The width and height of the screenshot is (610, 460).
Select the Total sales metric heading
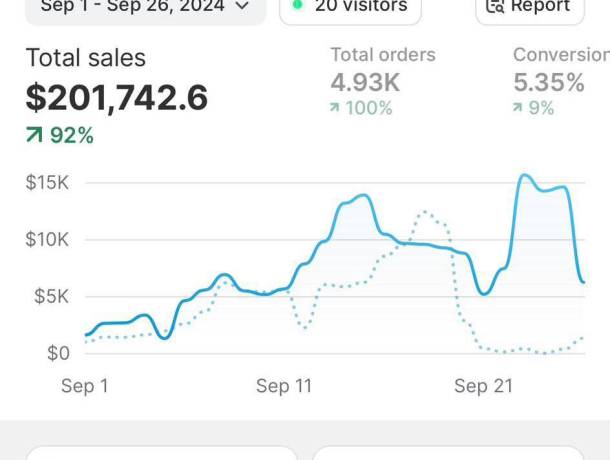pos(86,58)
